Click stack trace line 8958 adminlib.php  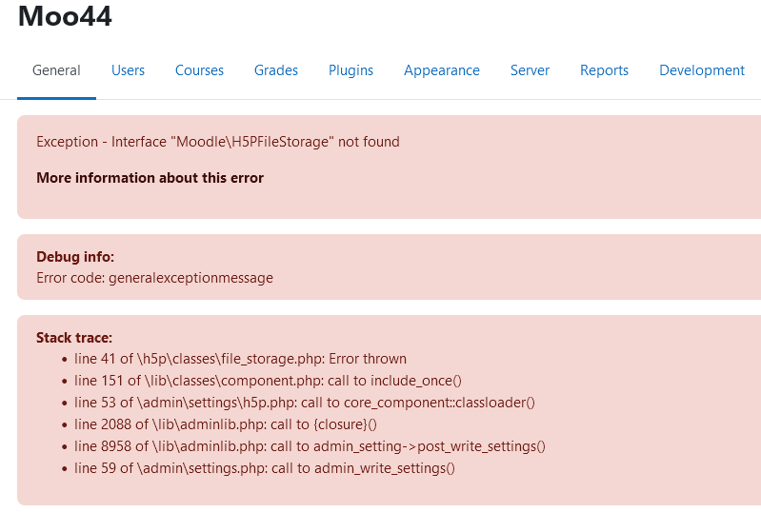tap(310, 446)
